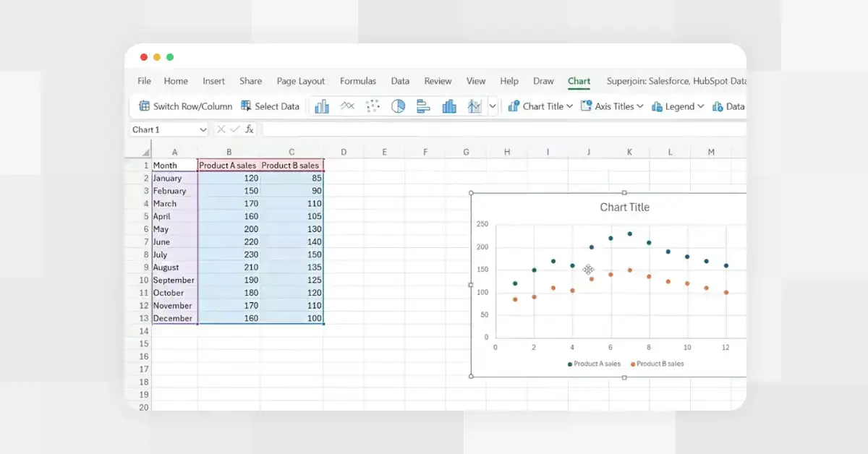Select the horizontal bar chart type icon
This screenshot has width=868, height=454.
click(425, 106)
